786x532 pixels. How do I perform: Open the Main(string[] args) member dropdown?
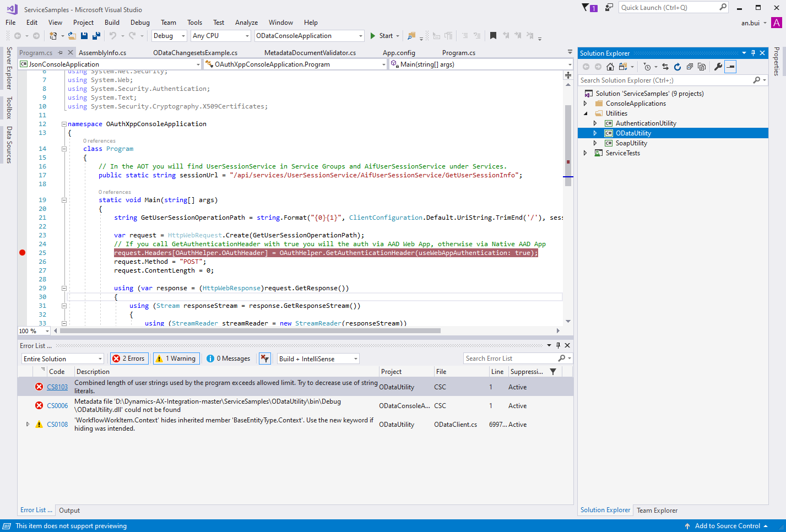pyautogui.click(x=481, y=64)
